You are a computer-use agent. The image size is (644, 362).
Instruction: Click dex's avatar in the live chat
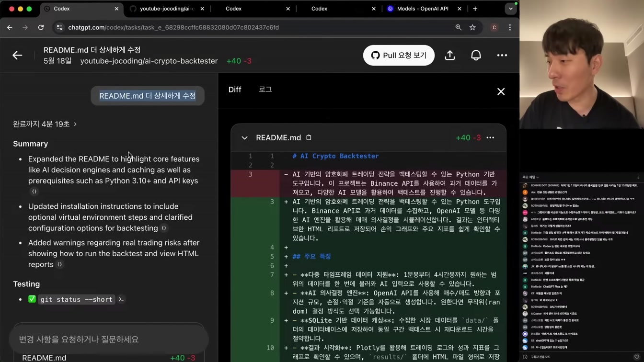click(525, 192)
